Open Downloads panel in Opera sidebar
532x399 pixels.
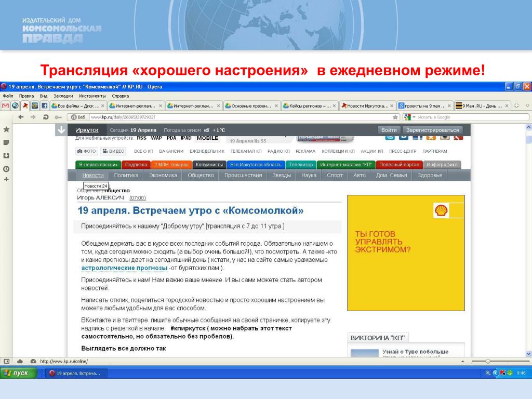pyautogui.click(x=6, y=156)
